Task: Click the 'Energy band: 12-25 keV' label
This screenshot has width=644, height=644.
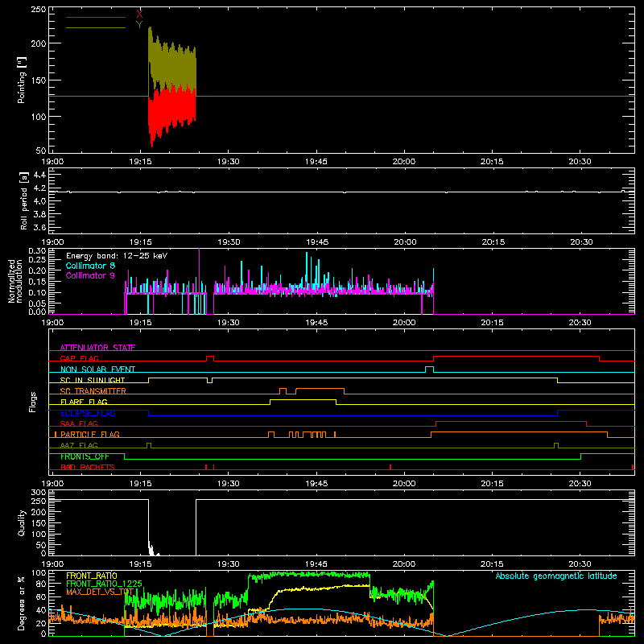Action: coord(117,256)
